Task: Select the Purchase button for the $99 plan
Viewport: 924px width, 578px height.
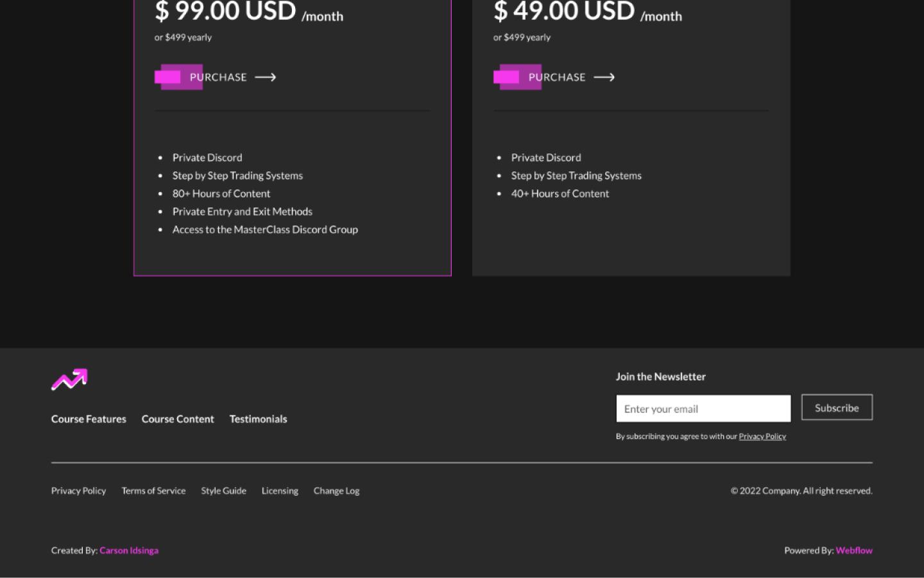Action: [218, 77]
